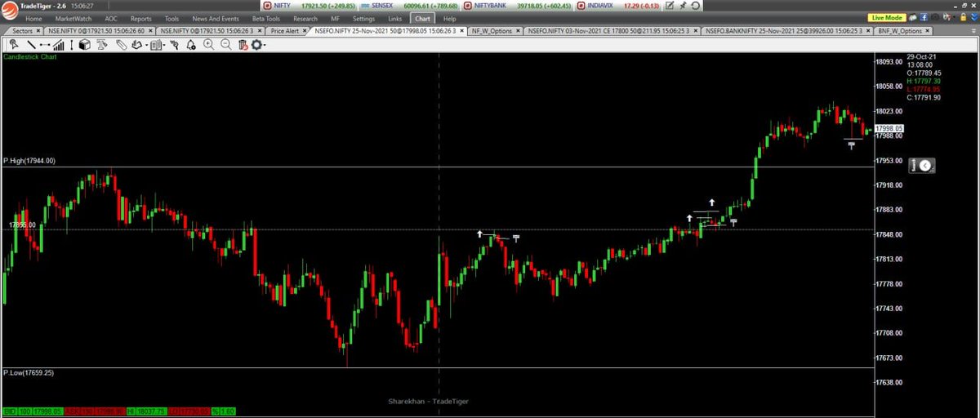
Task: Click current price tag 17998.05 on axis
Action: point(889,128)
